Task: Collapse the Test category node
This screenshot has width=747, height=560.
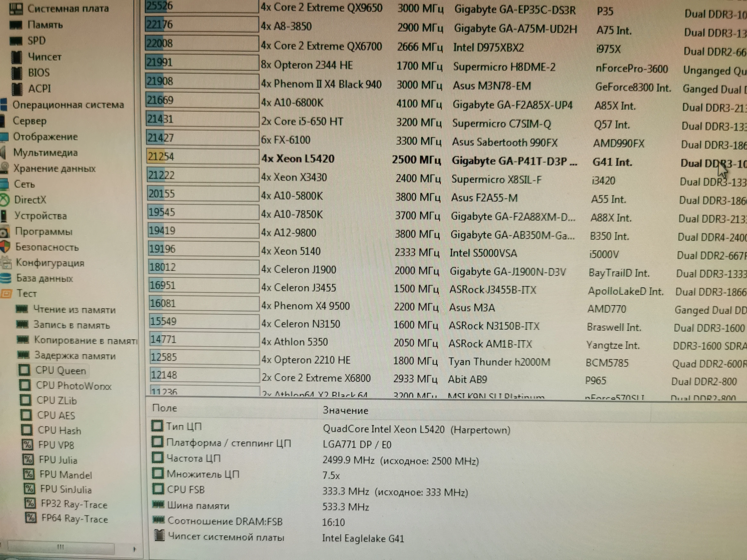Action: click(26, 293)
